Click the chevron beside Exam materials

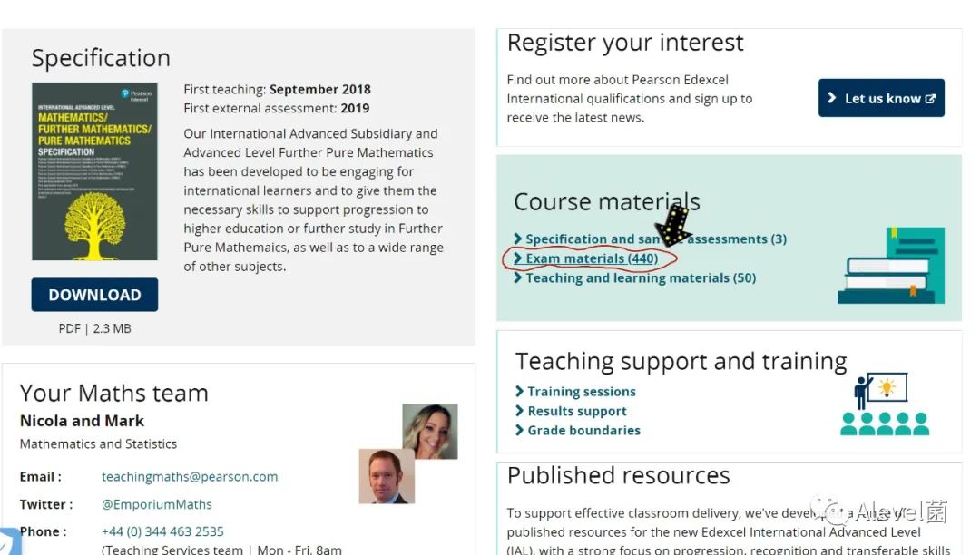[x=517, y=258]
